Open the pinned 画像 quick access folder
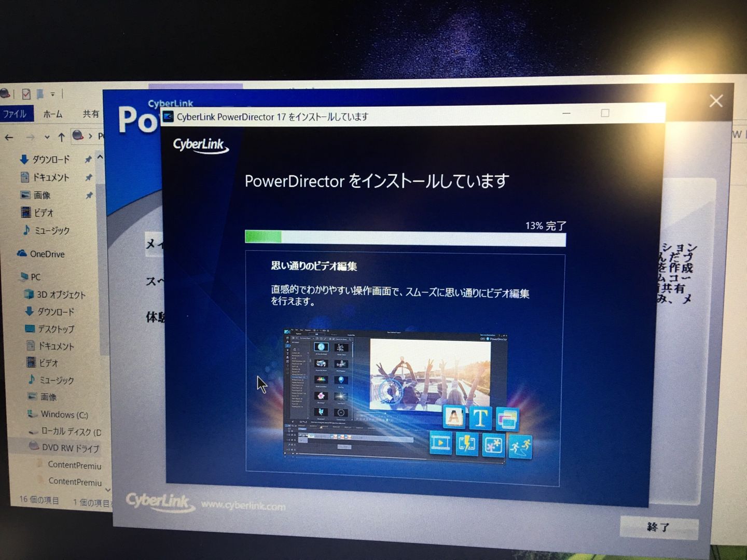 point(35,195)
